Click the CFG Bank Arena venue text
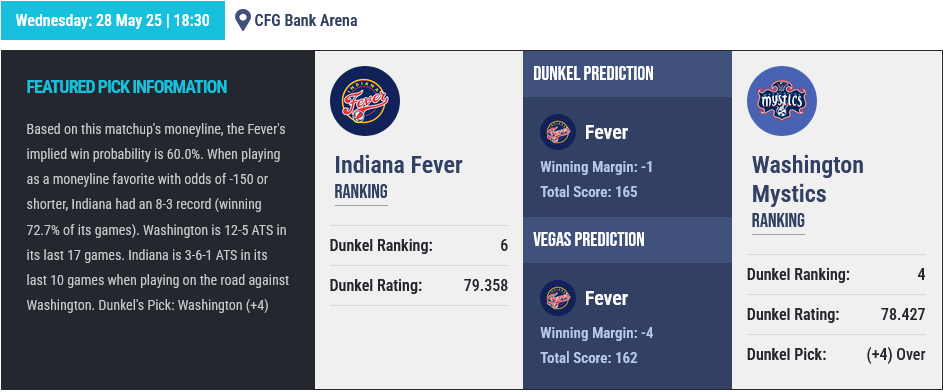Screen dimensions: 945x392 306,21
